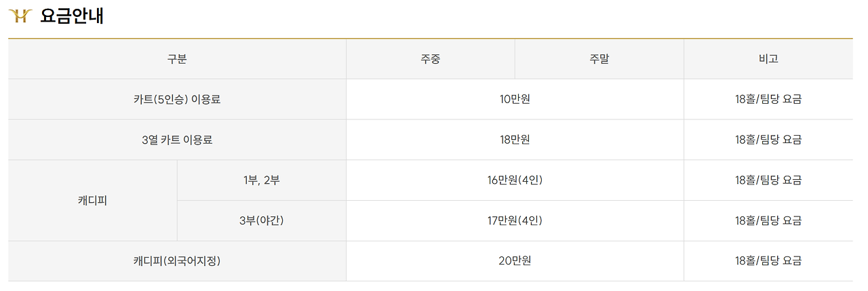The height and width of the screenshot is (291, 868).
Task: Click the 20만원 price cell
Action: coord(515,261)
